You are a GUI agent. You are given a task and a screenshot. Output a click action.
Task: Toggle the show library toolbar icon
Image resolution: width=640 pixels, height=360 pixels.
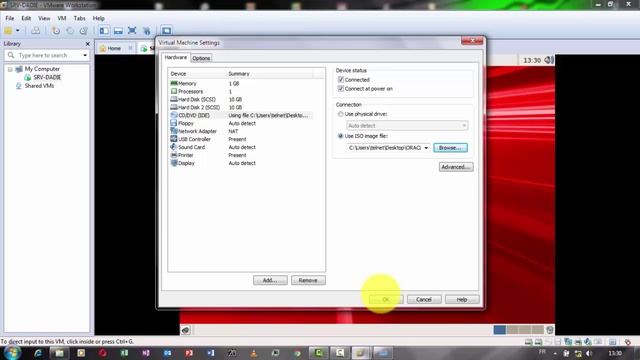pyautogui.click(x=104, y=31)
